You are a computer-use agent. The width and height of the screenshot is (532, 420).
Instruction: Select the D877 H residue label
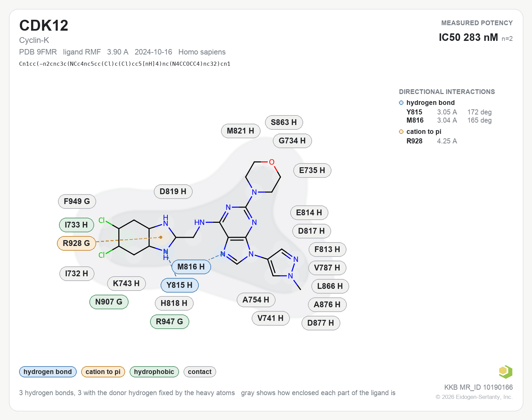click(321, 323)
